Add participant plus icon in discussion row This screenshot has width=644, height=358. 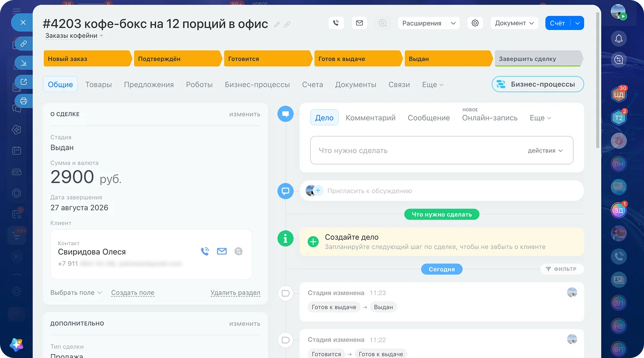[318, 191]
